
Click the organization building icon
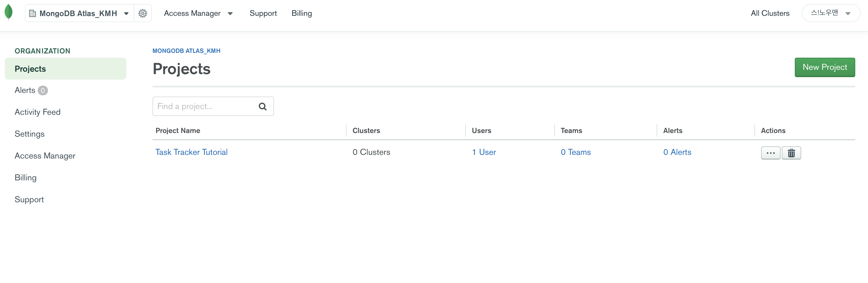(x=33, y=13)
